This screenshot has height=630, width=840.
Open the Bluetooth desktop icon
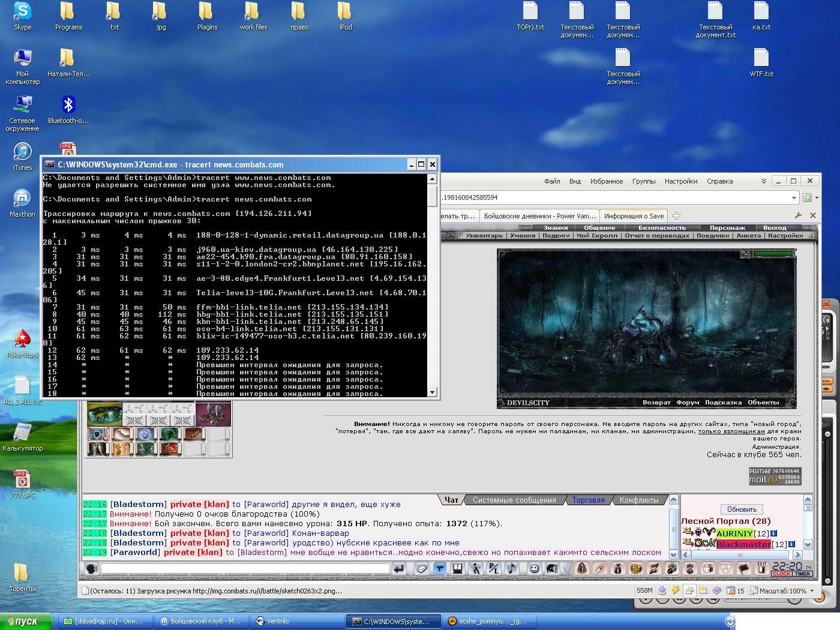click(x=68, y=110)
